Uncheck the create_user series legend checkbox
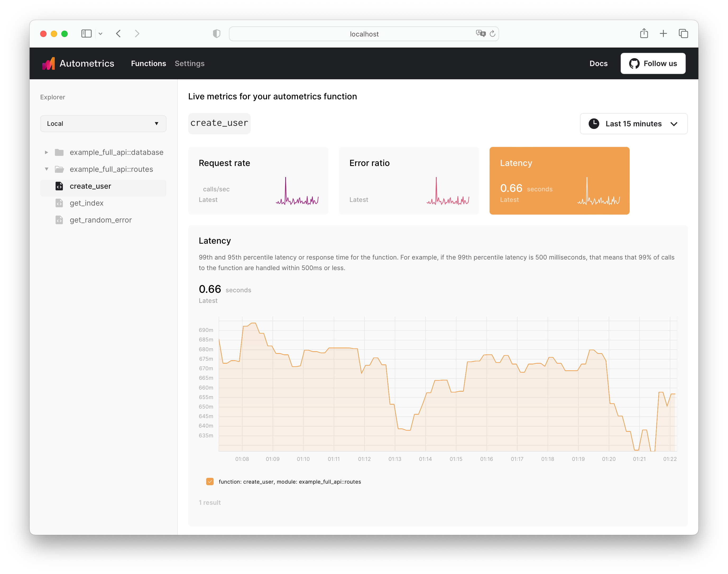Screen dimensions: 728x574 coord(210,481)
